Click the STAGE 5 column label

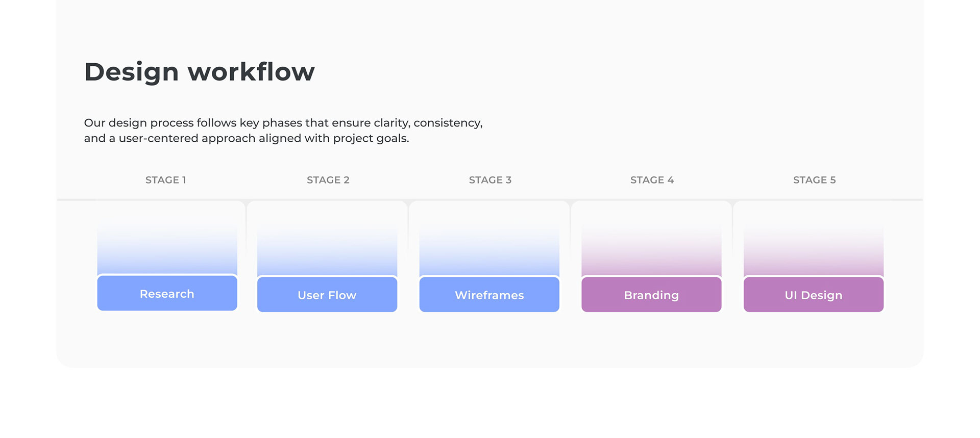(x=814, y=180)
